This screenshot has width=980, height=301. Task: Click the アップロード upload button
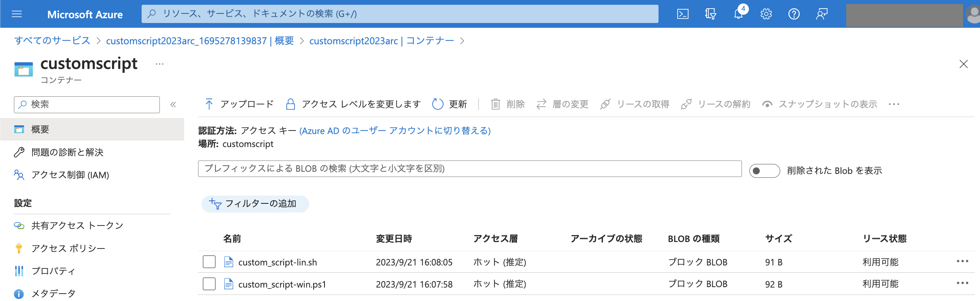tap(239, 104)
